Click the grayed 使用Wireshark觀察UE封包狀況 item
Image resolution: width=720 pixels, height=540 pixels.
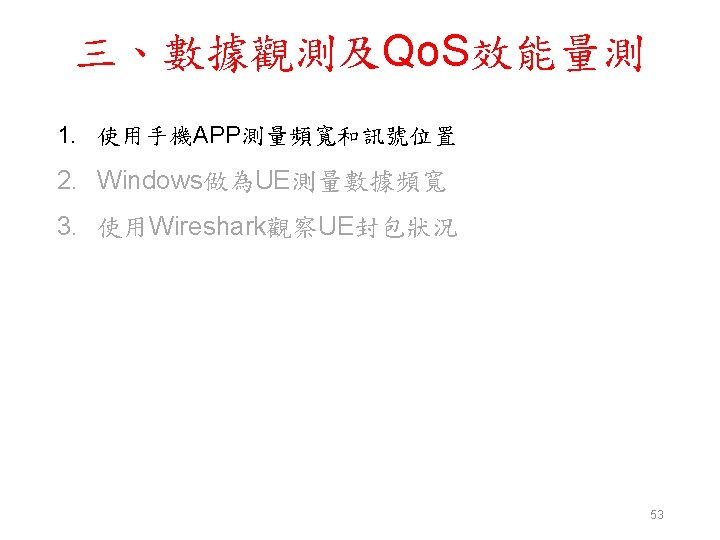[277, 227]
